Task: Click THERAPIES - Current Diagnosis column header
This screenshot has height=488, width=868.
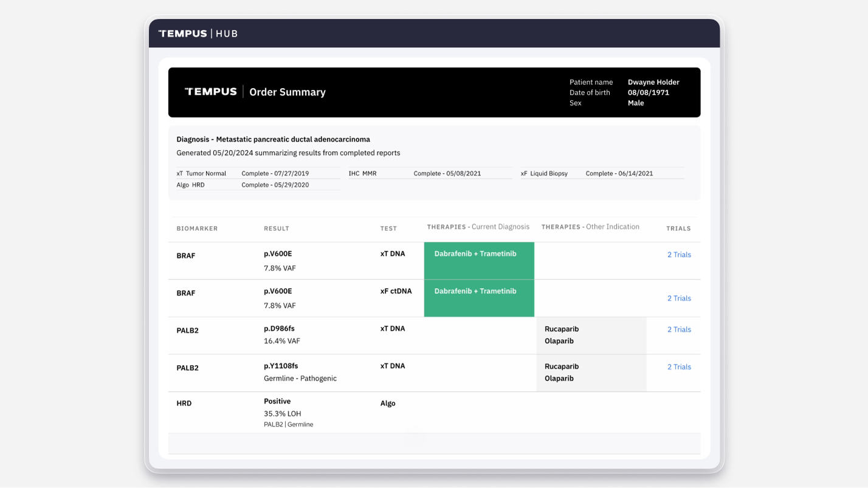Action: (478, 227)
